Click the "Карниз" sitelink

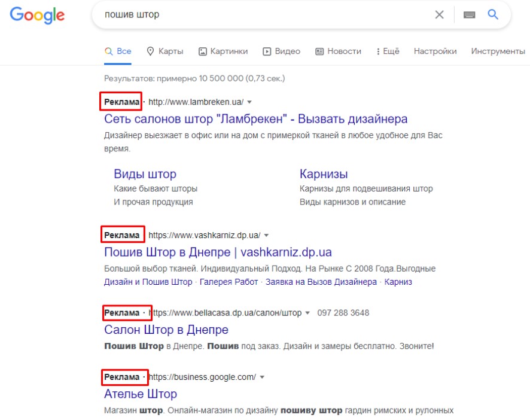[398, 282]
